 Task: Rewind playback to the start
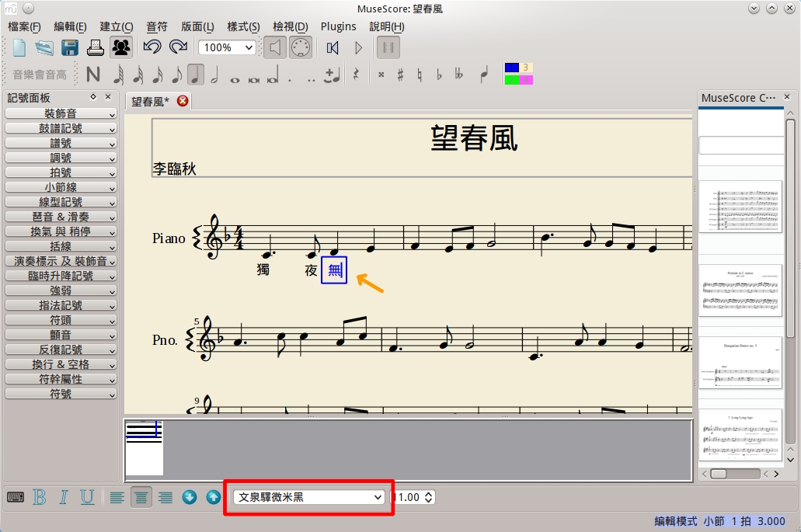pyautogui.click(x=333, y=48)
